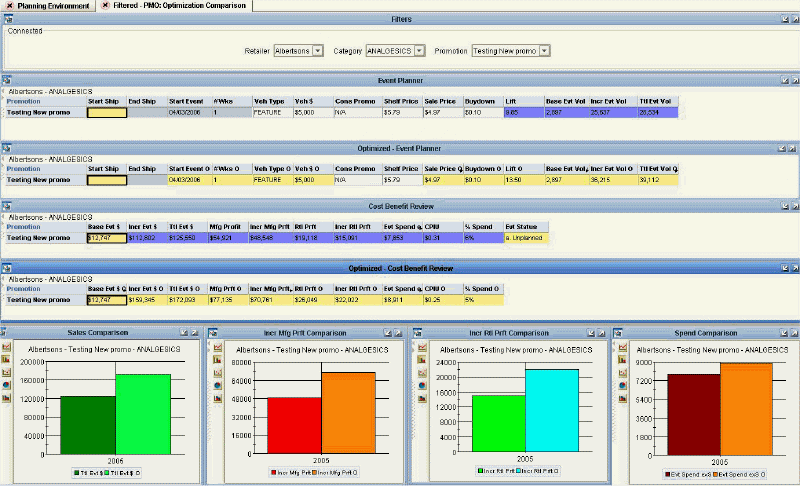Select line chart type in Incr Rtl Prft Comparison

422,347
